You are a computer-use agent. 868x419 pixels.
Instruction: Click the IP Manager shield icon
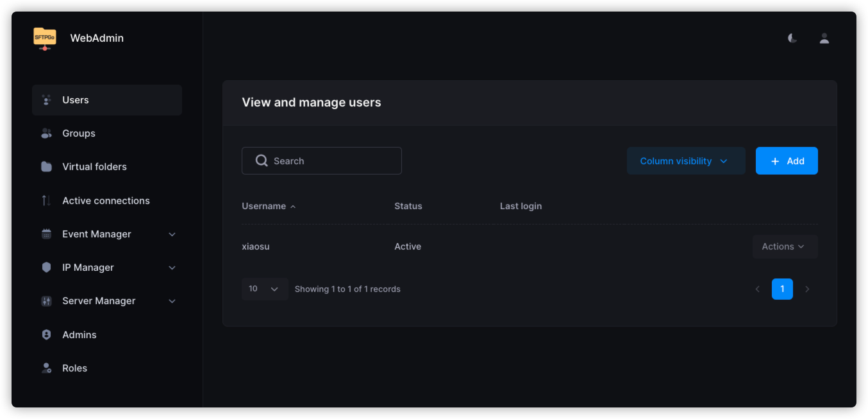tap(46, 268)
